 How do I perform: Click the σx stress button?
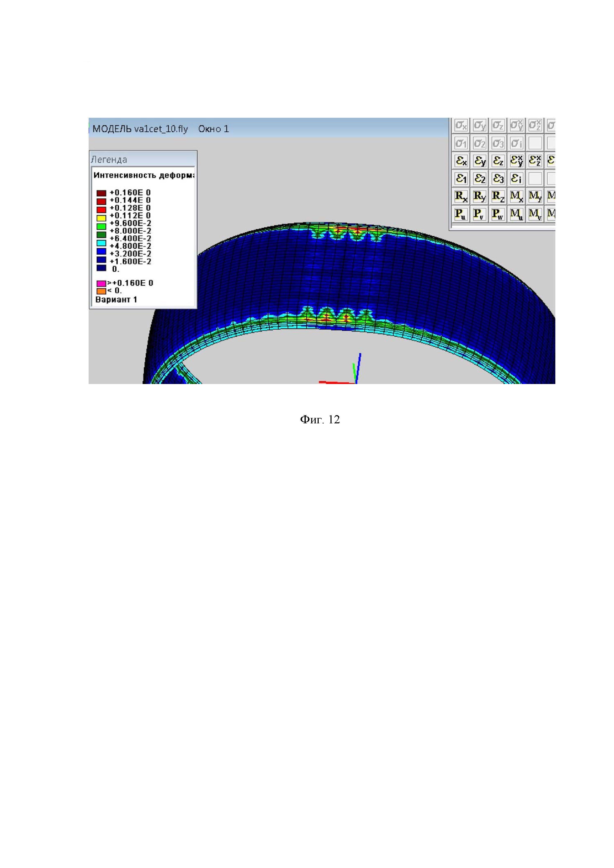pyautogui.click(x=461, y=125)
